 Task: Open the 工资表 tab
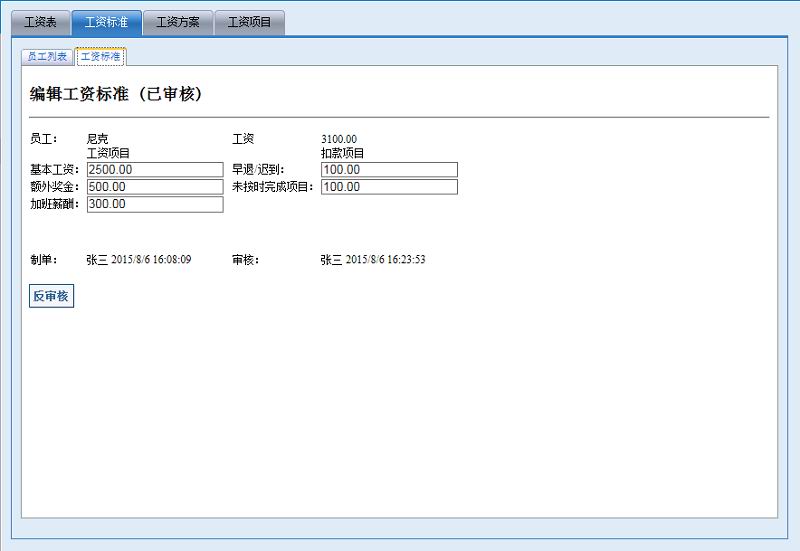tap(40, 22)
